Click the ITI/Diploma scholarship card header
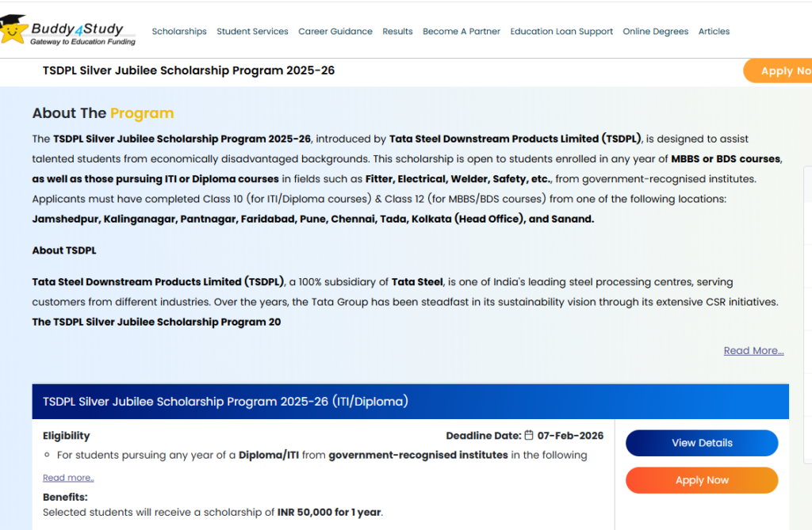 coord(225,402)
